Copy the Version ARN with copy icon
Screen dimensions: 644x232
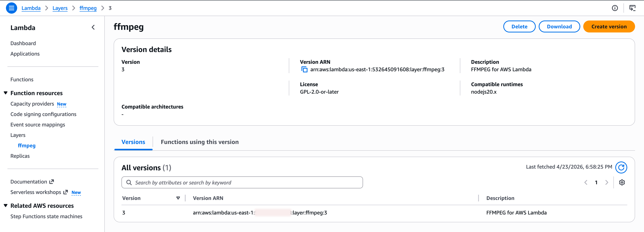(304, 70)
